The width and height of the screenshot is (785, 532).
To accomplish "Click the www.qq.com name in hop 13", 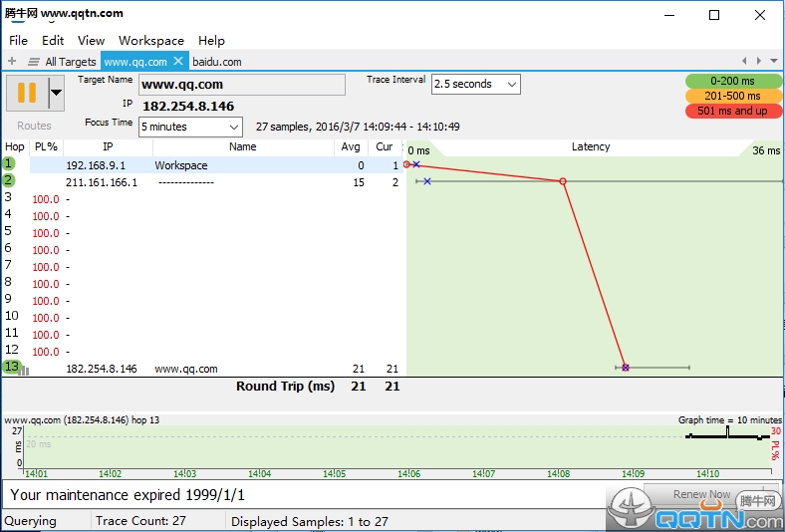I will (x=186, y=369).
